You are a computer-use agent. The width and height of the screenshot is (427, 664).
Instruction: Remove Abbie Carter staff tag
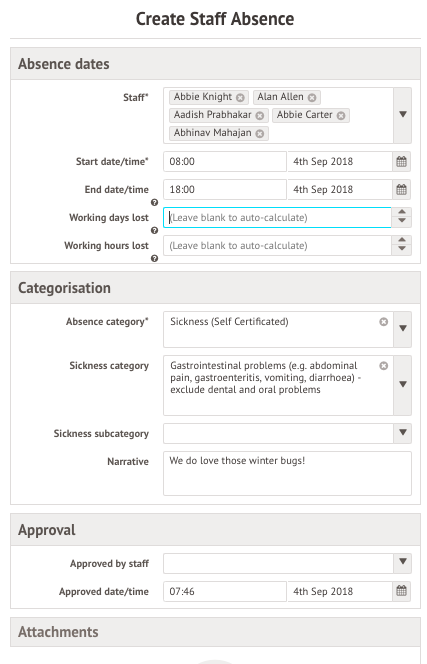coord(341,116)
